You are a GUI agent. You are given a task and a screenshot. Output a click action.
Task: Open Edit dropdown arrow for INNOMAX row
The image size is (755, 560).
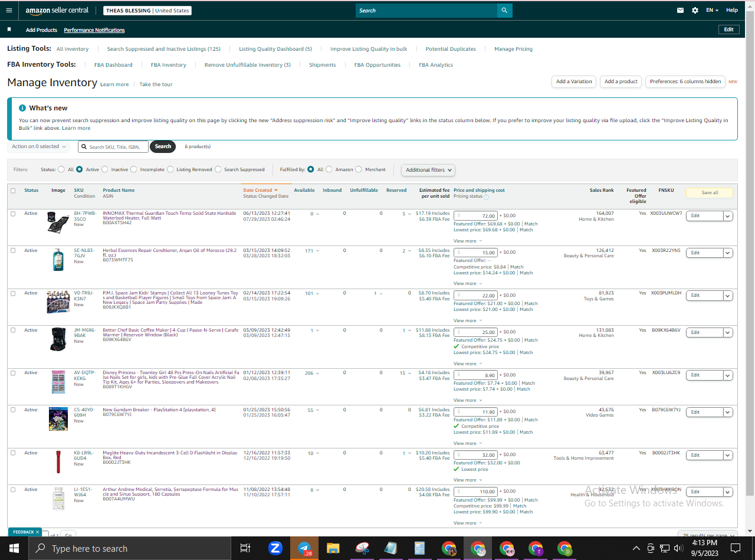[x=728, y=216]
